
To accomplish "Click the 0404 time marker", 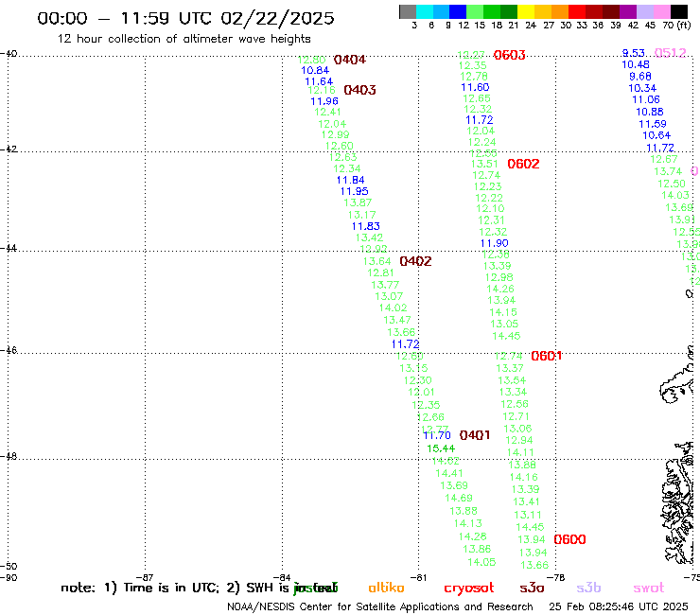I will [350, 60].
